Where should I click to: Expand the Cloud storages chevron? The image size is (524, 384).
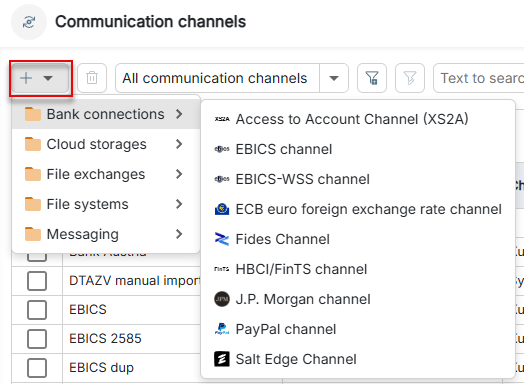[x=179, y=144]
